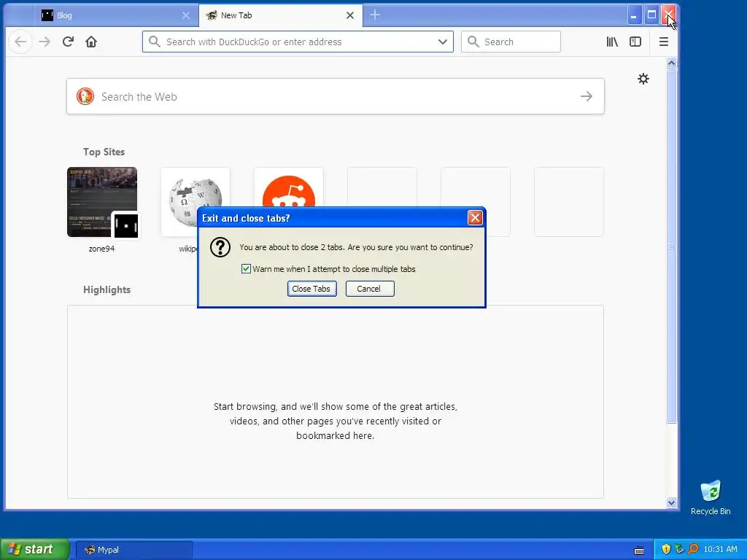The width and height of the screenshot is (747, 560).
Task: Select the New Tab tab
Action: [279, 15]
